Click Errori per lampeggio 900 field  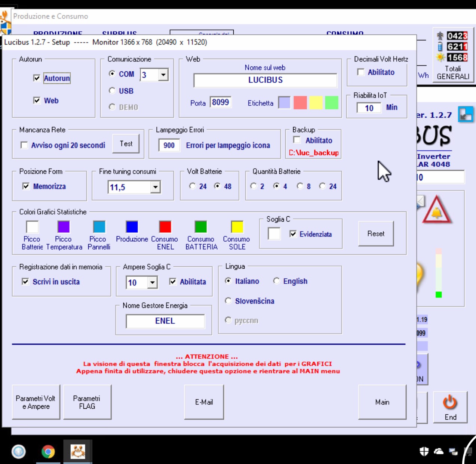point(169,145)
